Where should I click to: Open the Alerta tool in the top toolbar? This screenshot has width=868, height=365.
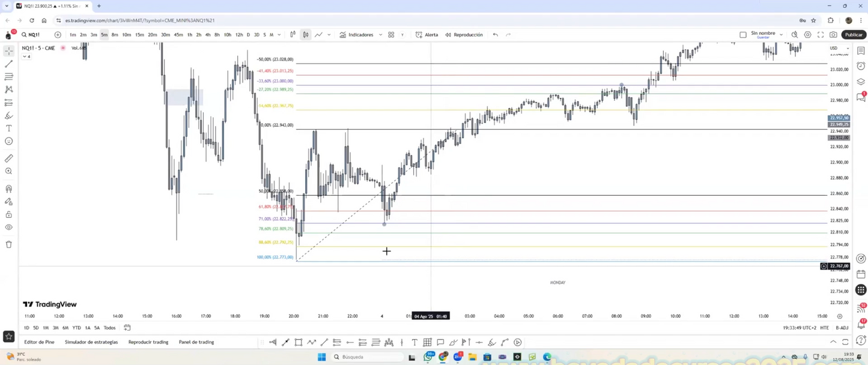[x=431, y=35]
